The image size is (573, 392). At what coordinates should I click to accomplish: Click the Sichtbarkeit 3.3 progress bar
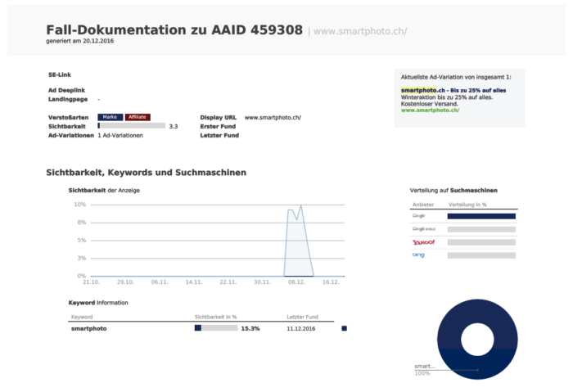pos(131,126)
